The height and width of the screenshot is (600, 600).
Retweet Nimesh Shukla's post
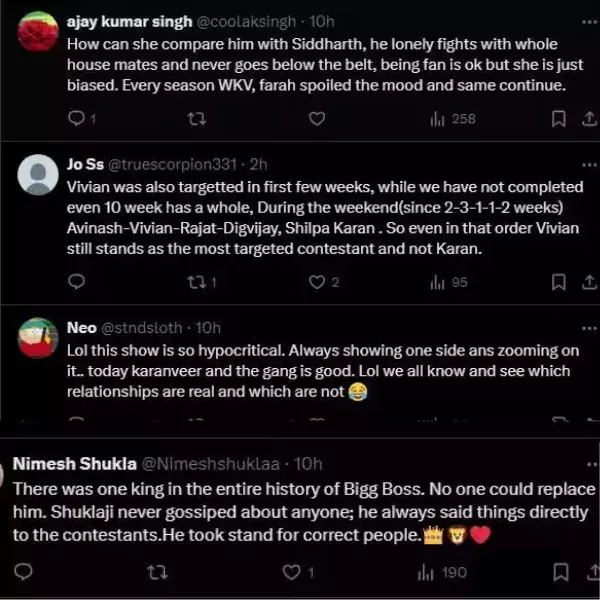[x=156, y=572]
